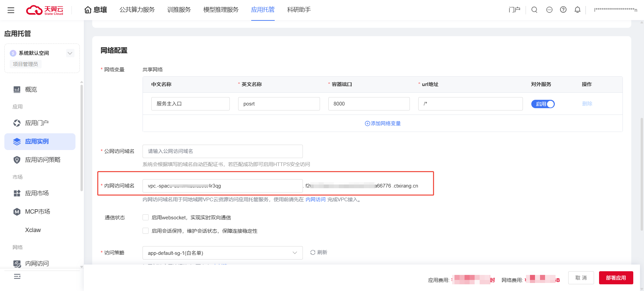Click 添加网络变量 link
644x291 pixels.
coord(383,124)
